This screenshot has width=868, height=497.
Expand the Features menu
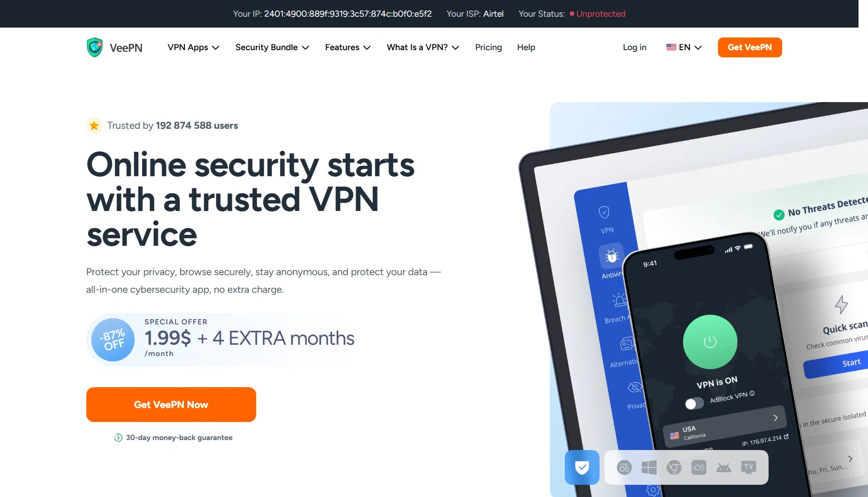347,47
